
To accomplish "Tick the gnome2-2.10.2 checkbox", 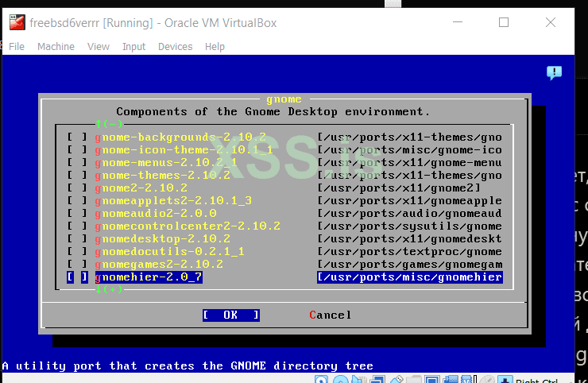I will [x=77, y=188].
